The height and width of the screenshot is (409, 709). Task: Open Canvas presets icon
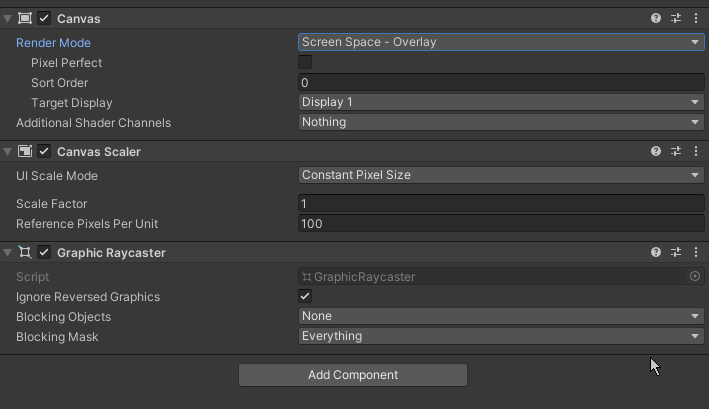click(x=676, y=18)
